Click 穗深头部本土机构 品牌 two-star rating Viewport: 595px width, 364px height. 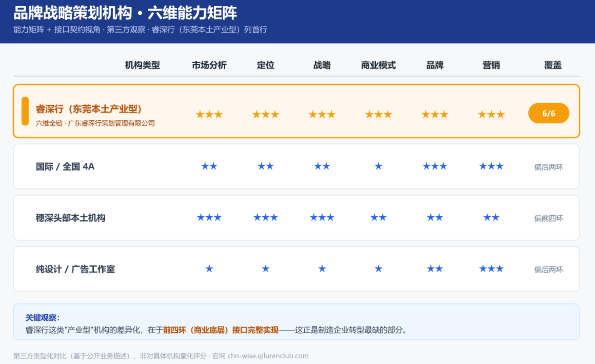coord(435,217)
